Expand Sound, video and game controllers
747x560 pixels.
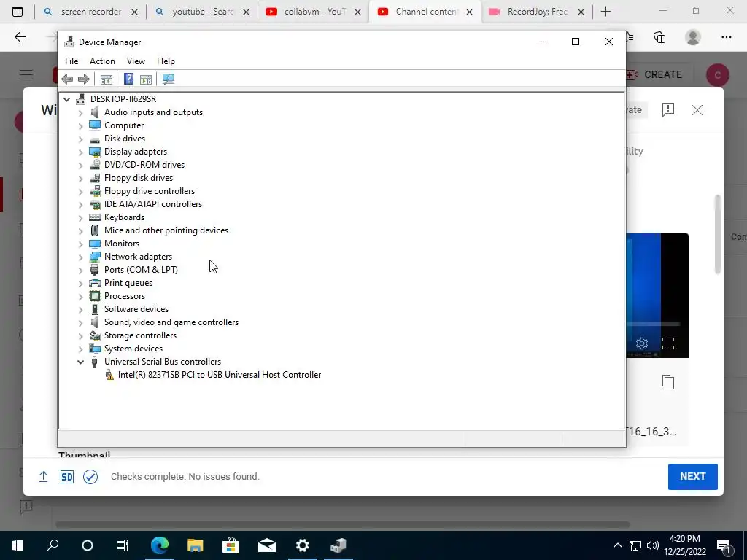pos(80,322)
